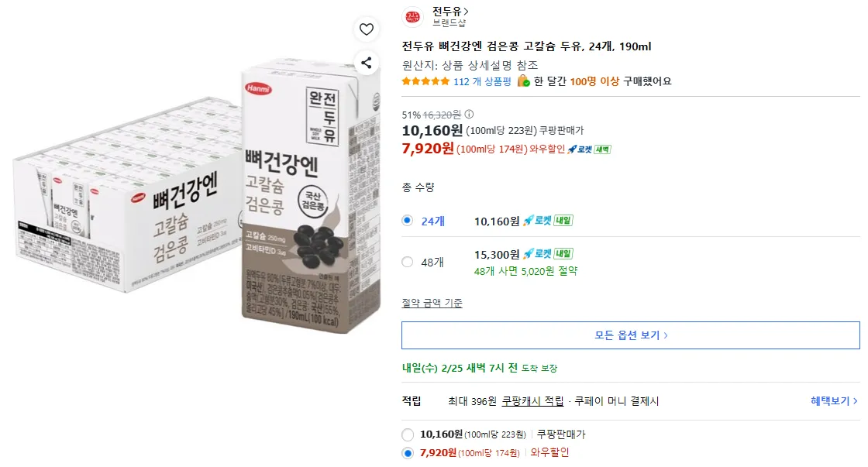The image size is (868, 467).
Task: Open the 112 개 상품평 reviews link
Action: [x=482, y=81]
